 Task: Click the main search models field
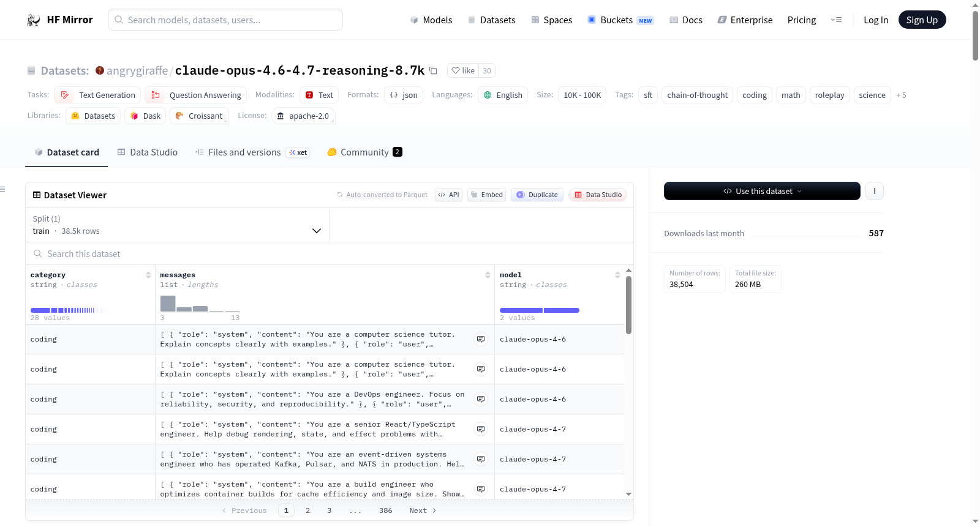tap(225, 20)
